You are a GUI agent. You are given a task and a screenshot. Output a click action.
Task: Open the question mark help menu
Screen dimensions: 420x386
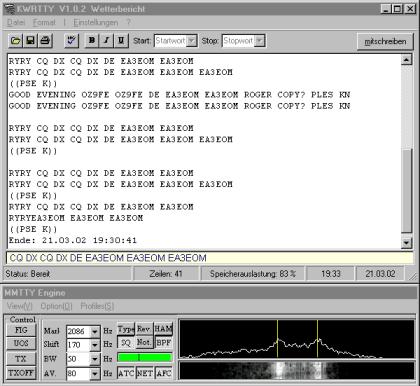[x=128, y=22]
